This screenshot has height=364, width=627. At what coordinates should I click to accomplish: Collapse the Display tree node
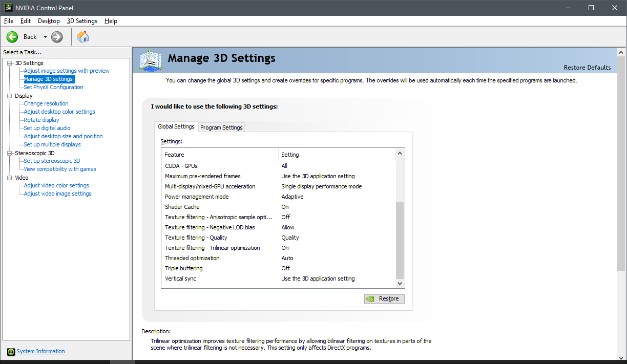pyautogui.click(x=10, y=96)
